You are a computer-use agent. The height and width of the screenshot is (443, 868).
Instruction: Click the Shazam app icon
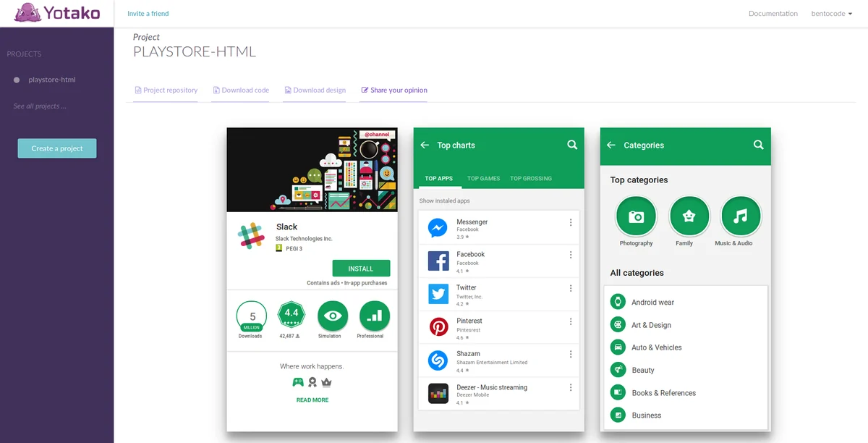[x=438, y=360]
